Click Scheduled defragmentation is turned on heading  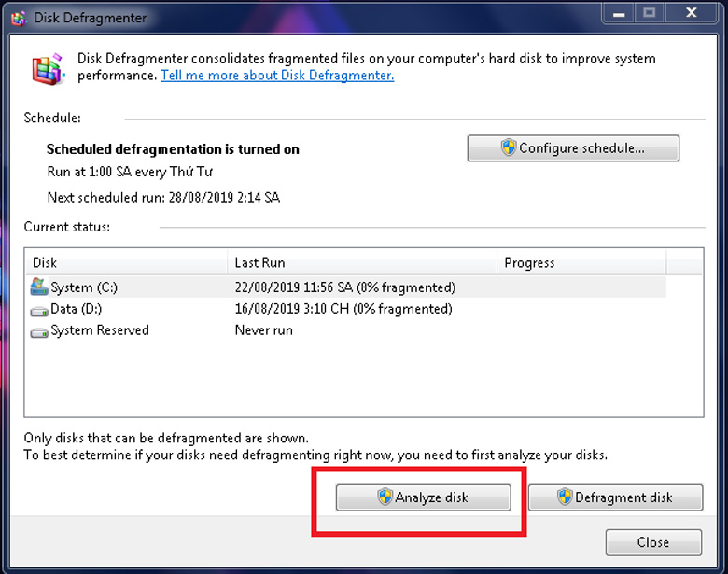pyautogui.click(x=173, y=149)
